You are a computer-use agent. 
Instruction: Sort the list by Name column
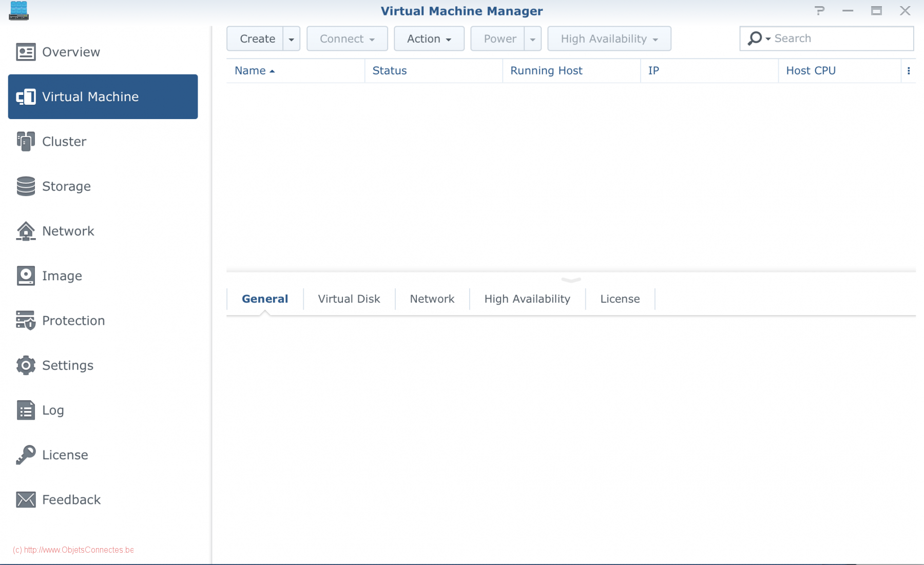(251, 70)
